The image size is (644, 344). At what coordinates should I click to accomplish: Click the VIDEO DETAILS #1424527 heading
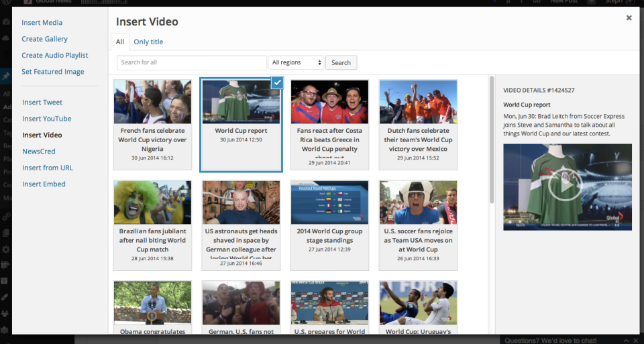(x=539, y=91)
